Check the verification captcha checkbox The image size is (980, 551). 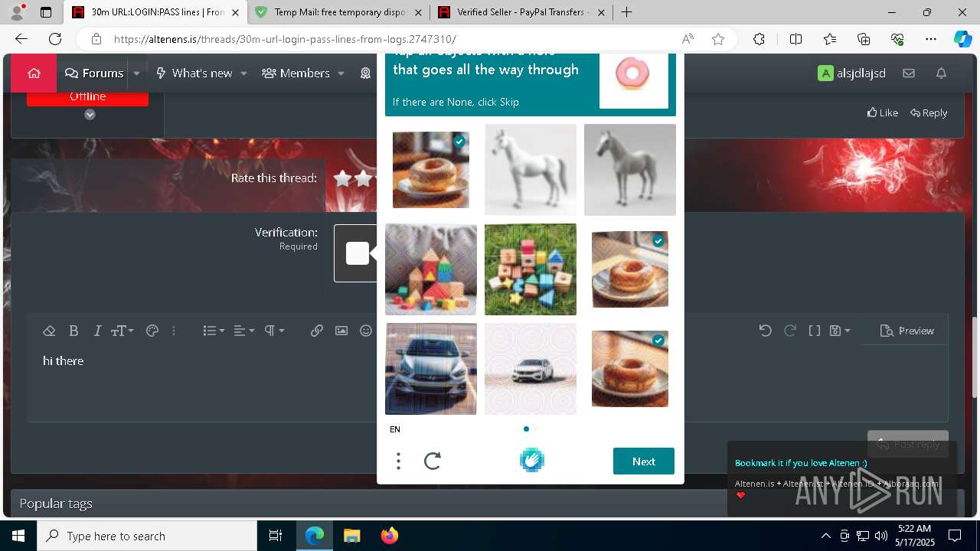(358, 253)
